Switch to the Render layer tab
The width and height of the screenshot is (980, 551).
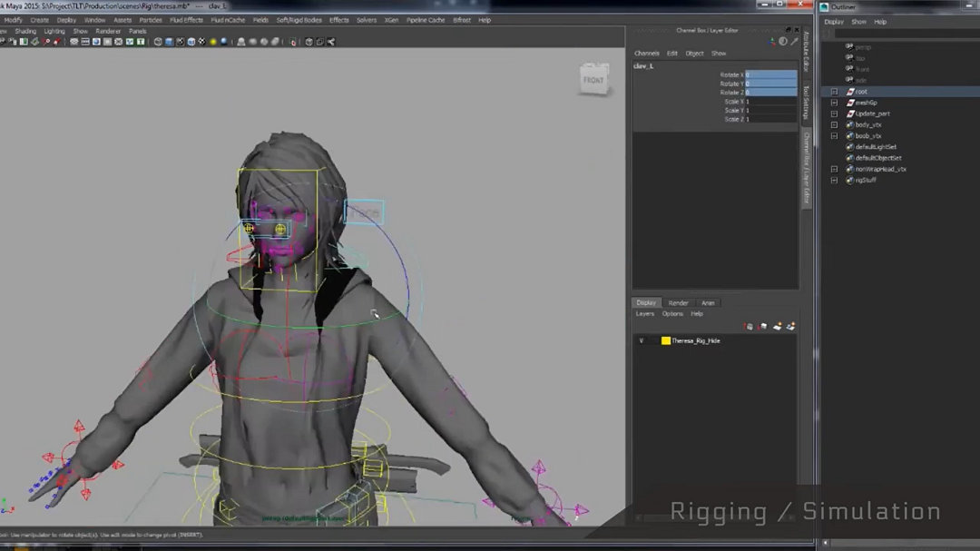[678, 303]
